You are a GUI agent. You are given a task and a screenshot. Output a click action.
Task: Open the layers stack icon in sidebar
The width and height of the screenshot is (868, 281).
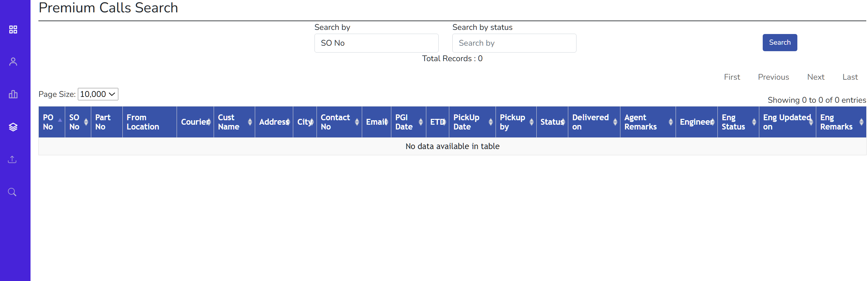[13, 127]
